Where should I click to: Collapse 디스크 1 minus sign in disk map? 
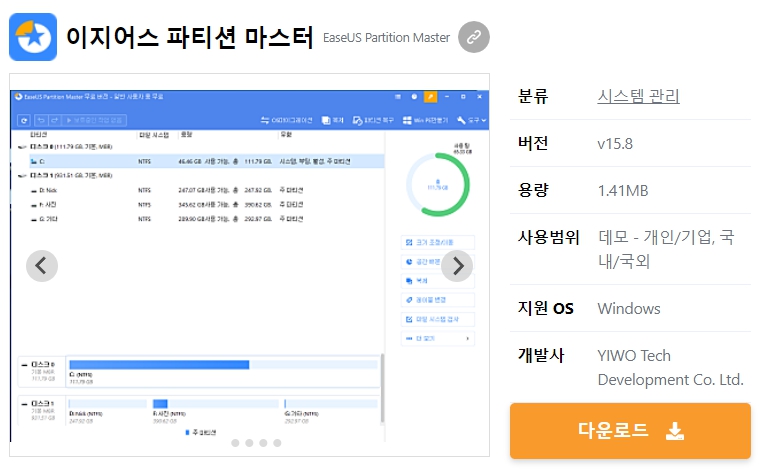click(24, 404)
